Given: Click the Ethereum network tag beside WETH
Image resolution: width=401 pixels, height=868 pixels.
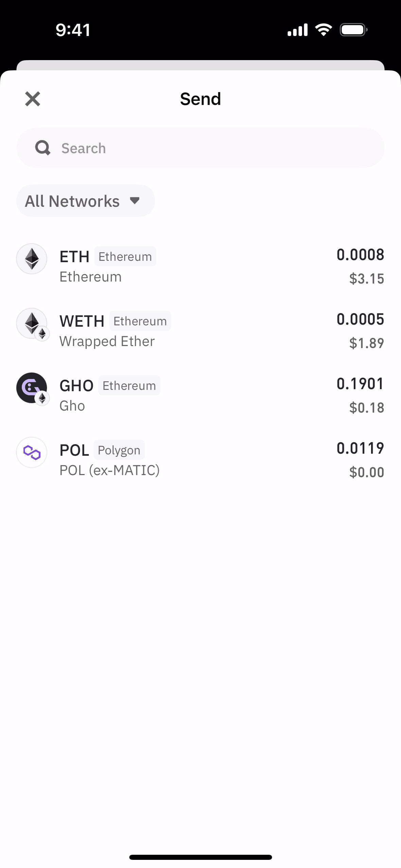Looking at the screenshot, I should (x=140, y=321).
